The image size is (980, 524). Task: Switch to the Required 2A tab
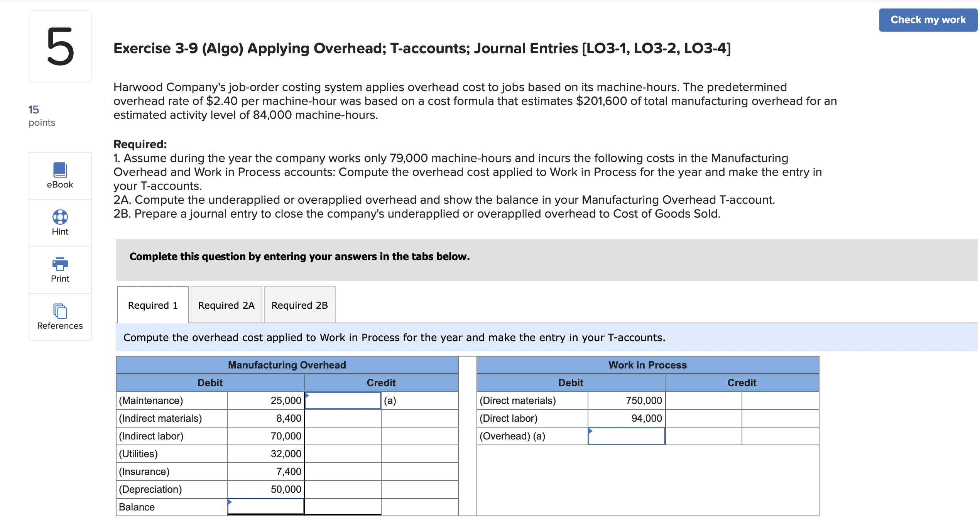[x=226, y=305]
